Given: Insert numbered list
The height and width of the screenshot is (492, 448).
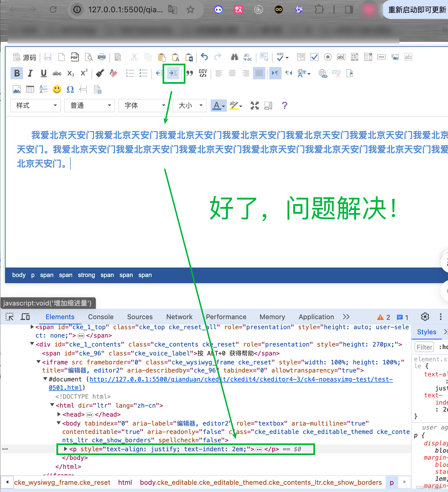Looking at the screenshot, I should [x=130, y=73].
